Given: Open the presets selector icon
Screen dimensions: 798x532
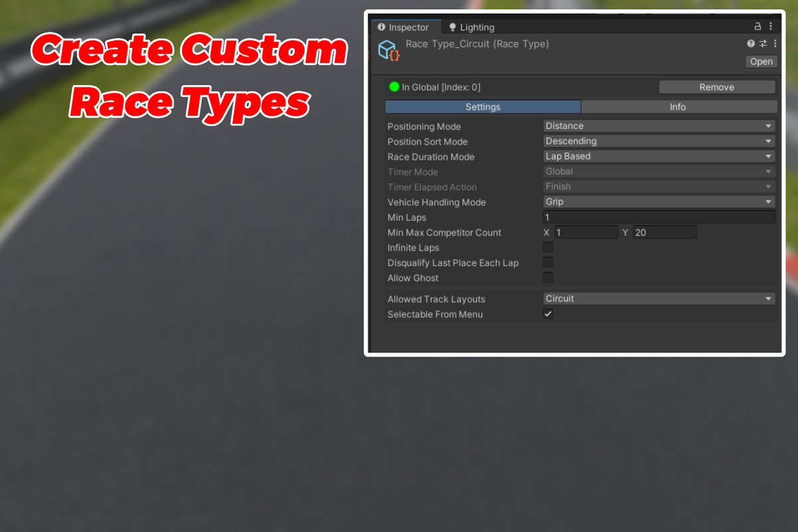Looking at the screenshot, I should pos(763,44).
